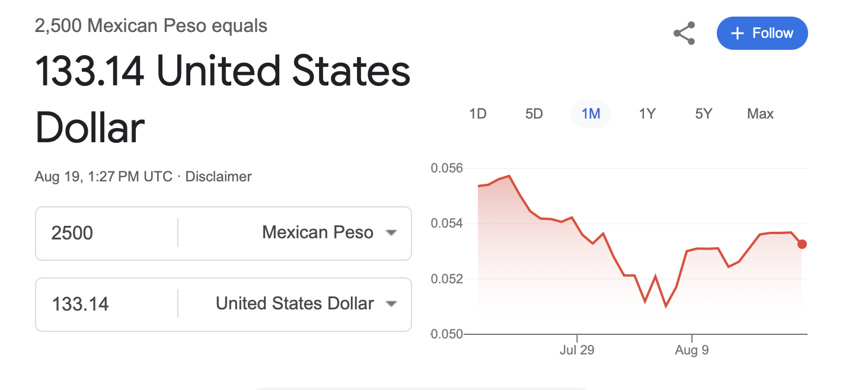868x390 pixels.
Task: Click the 133.14 amount input field
Action: click(x=107, y=304)
